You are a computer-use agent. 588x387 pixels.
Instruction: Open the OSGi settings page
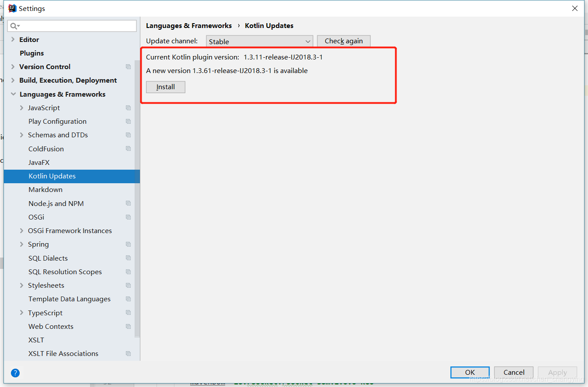point(36,217)
